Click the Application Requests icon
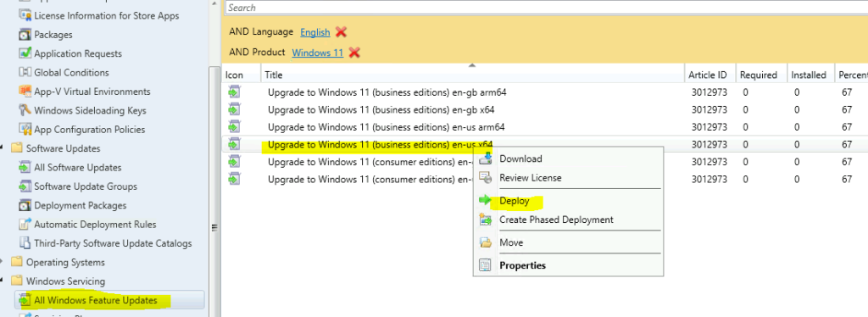 pyautogui.click(x=25, y=53)
